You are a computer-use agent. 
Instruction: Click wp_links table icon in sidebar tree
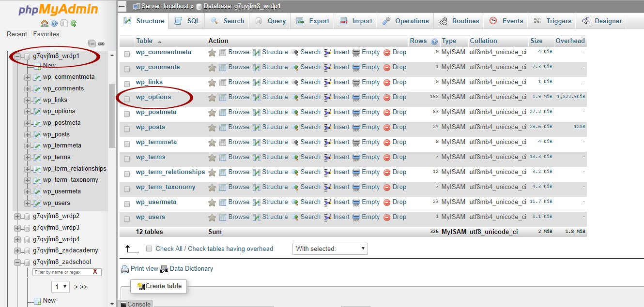pyautogui.click(x=37, y=100)
